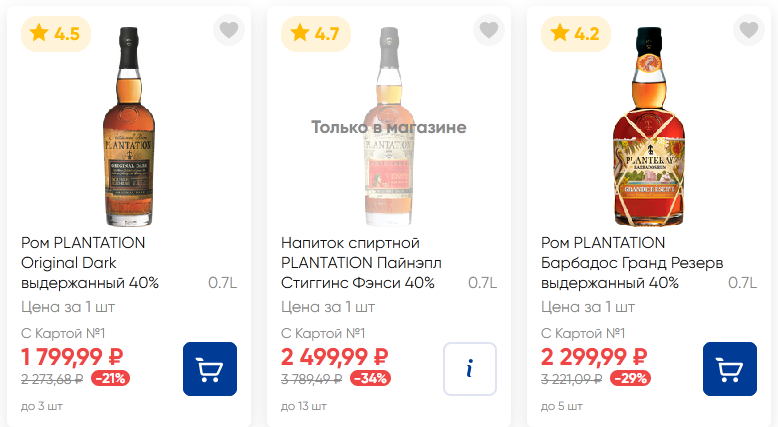Click the -21% discount badge

click(x=109, y=378)
